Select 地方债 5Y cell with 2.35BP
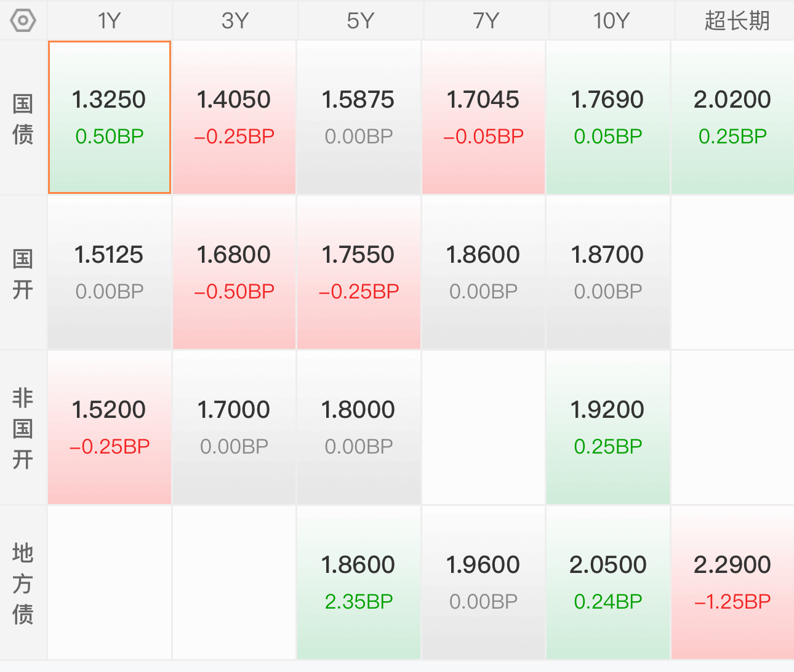This screenshot has width=794, height=672. (359, 583)
